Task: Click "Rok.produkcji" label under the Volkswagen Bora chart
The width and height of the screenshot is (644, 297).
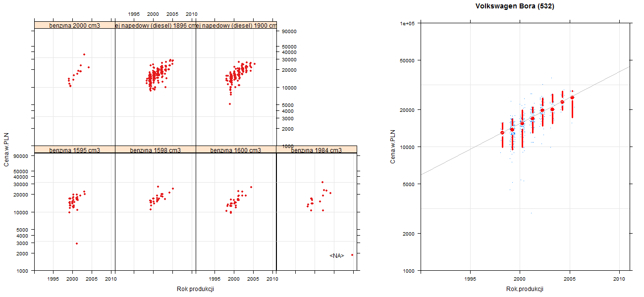Action: pyautogui.click(x=525, y=289)
